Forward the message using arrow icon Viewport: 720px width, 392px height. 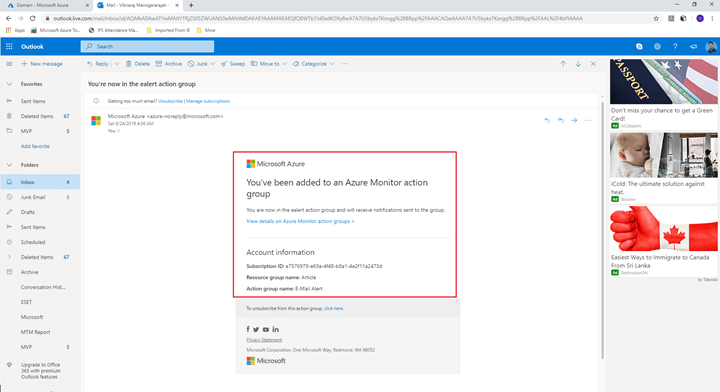click(x=574, y=120)
